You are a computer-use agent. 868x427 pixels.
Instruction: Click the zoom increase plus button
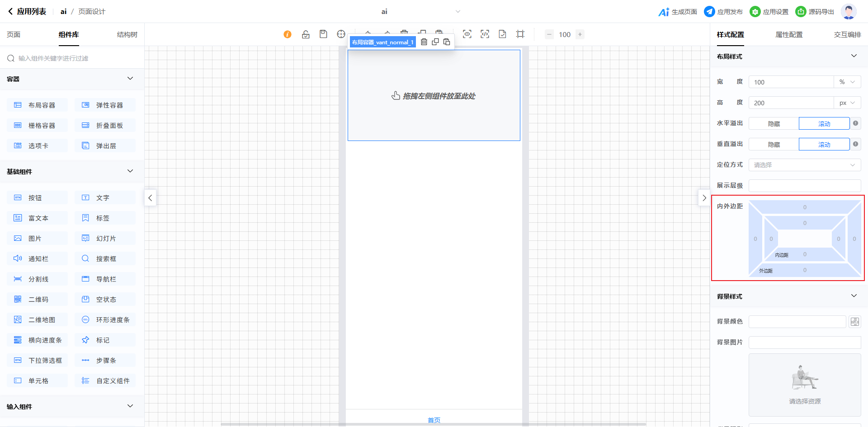click(x=580, y=34)
